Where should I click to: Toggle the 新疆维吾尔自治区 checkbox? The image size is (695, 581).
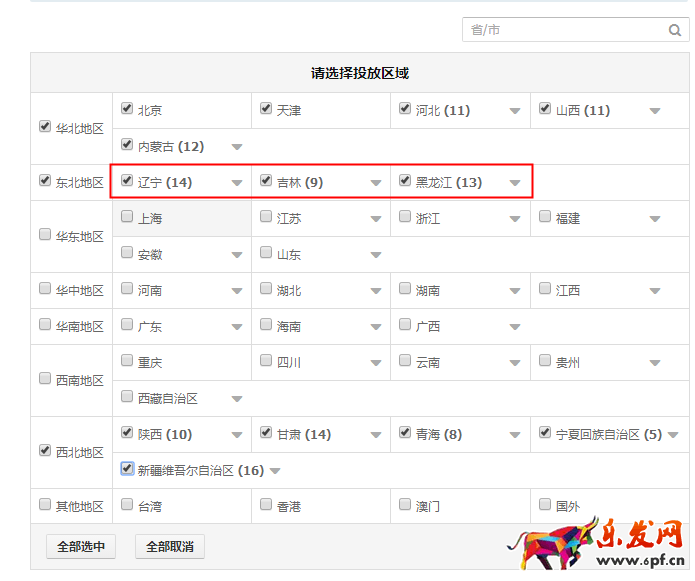[x=127, y=468]
